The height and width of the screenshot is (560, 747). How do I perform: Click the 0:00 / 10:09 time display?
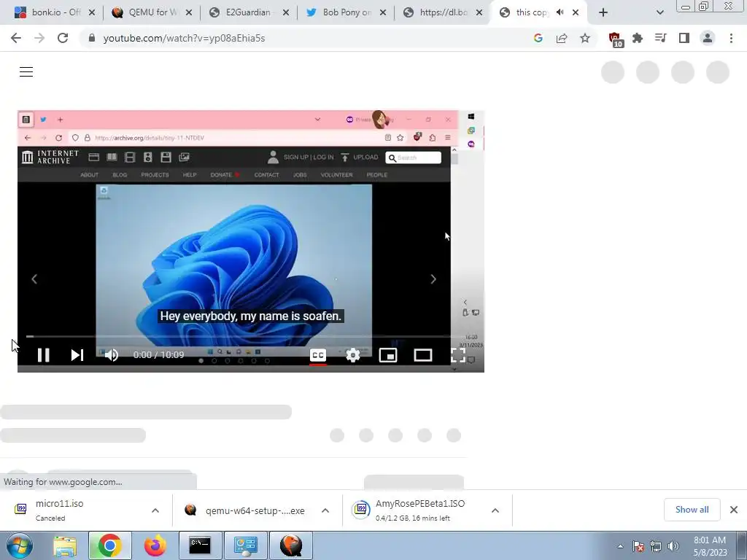pyautogui.click(x=158, y=355)
